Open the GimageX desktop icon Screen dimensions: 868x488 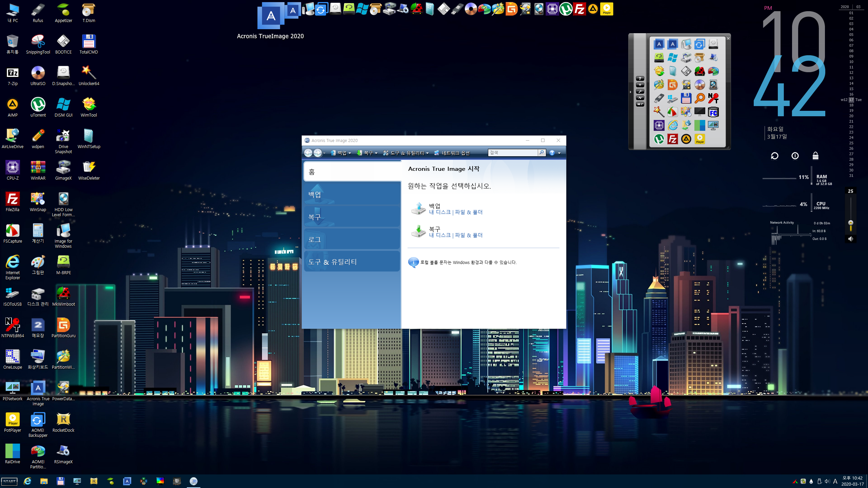(x=63, y=170)
